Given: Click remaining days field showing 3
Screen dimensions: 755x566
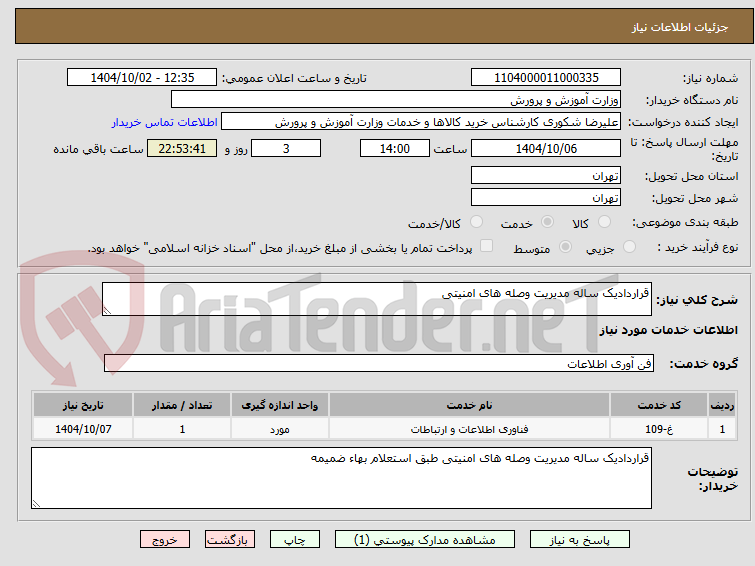Looking at the screenshot, I should pos(286,148).
